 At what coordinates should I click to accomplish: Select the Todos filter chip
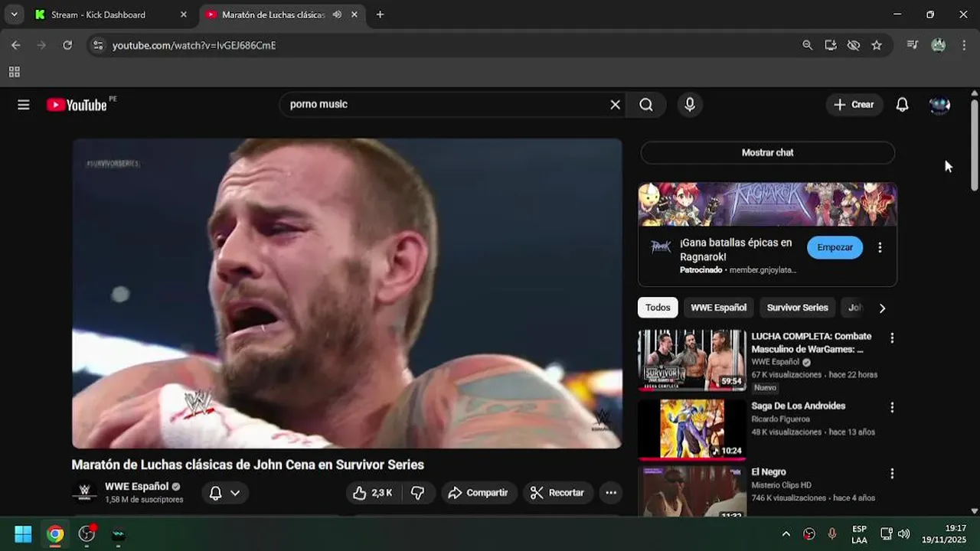click(658, 308)
